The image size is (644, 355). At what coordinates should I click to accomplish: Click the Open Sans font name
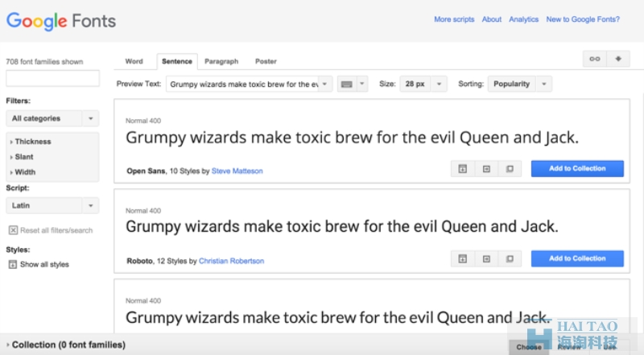pos(146,171)
